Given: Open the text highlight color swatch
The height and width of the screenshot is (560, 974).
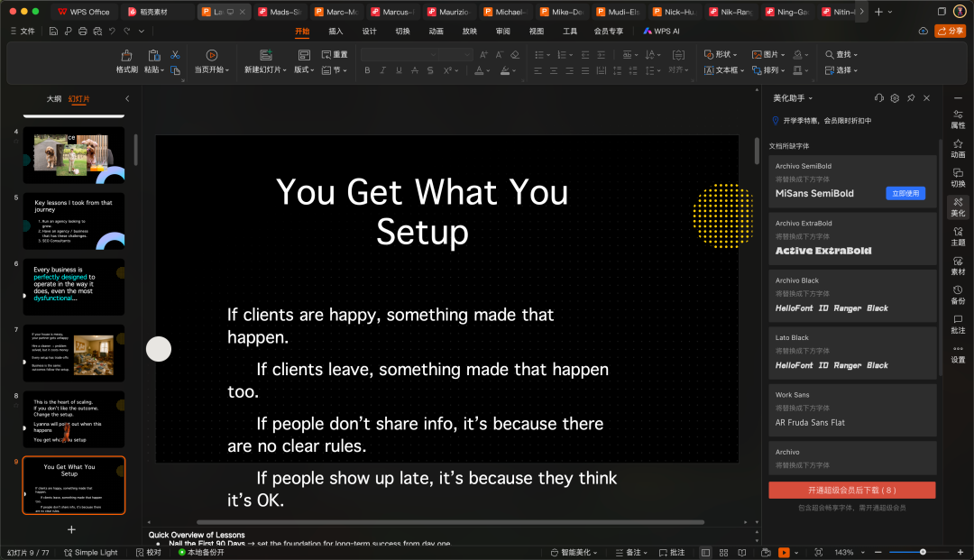Looking at the screenshot, I should [x=506, y=70].
